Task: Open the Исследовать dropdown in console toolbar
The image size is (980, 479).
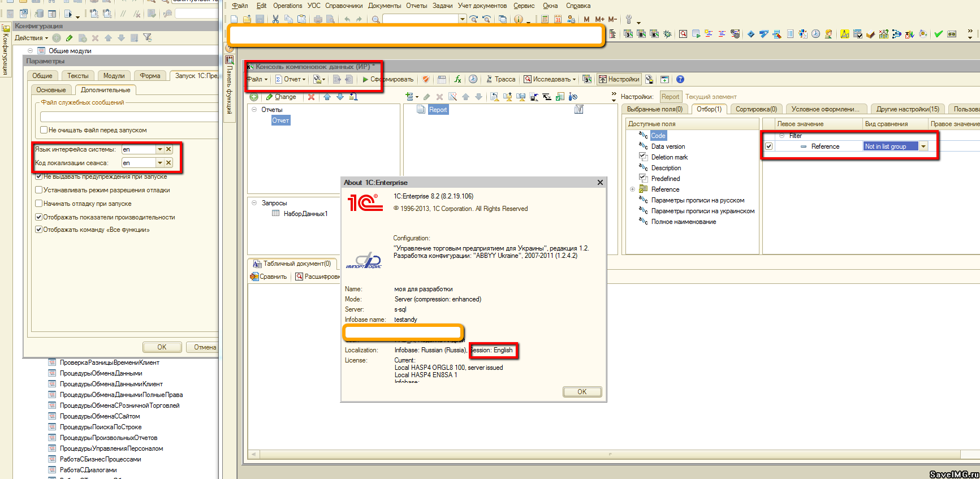Action: click(550, 79)
